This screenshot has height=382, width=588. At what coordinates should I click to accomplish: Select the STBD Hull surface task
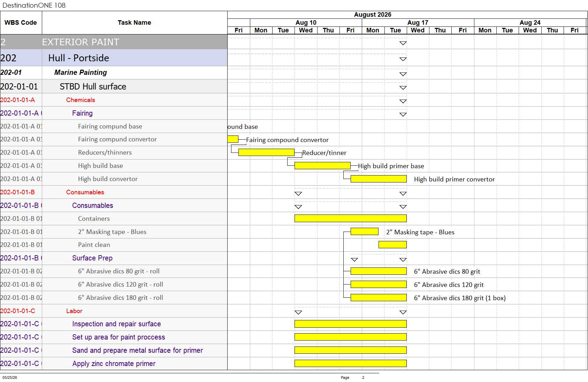(93, 86)
